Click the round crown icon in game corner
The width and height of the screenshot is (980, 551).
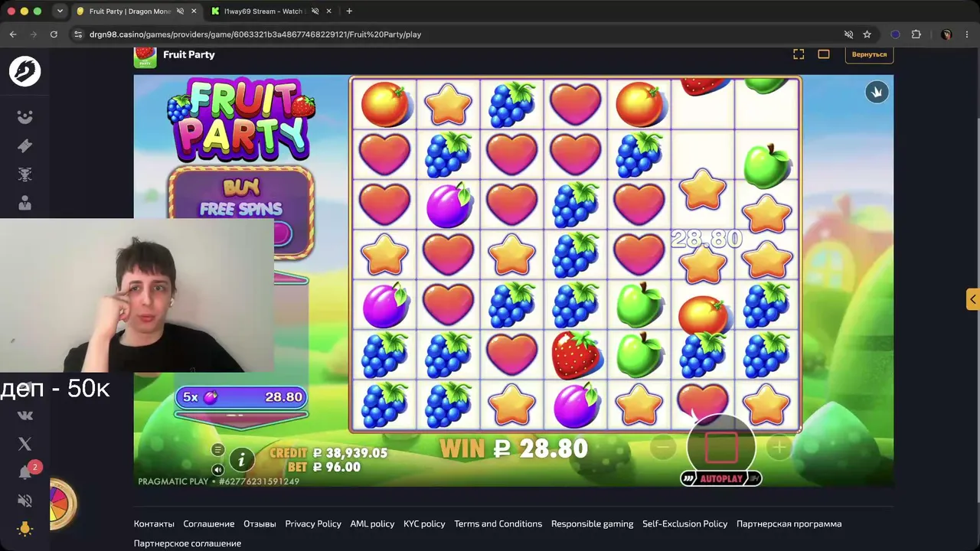877,92
